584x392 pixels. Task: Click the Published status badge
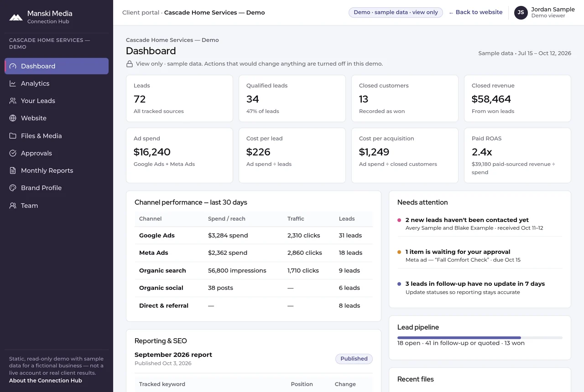354,359
